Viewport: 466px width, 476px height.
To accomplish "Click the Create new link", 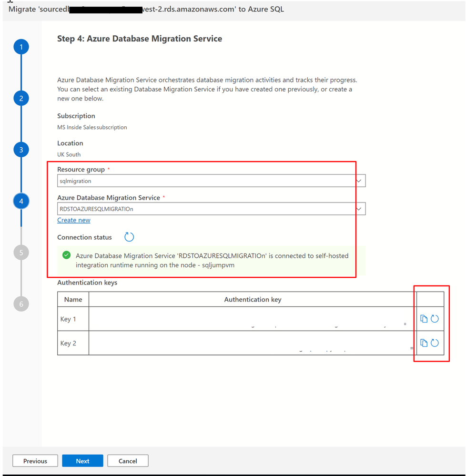I will point(74,220).
